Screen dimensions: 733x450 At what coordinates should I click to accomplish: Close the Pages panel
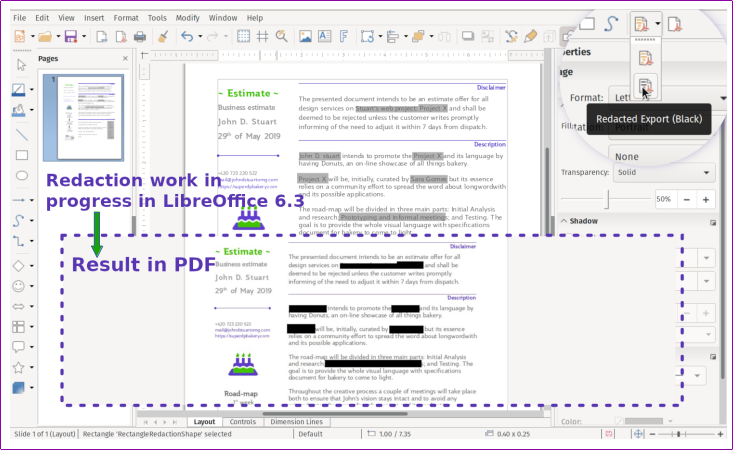[x=125, y=58]
